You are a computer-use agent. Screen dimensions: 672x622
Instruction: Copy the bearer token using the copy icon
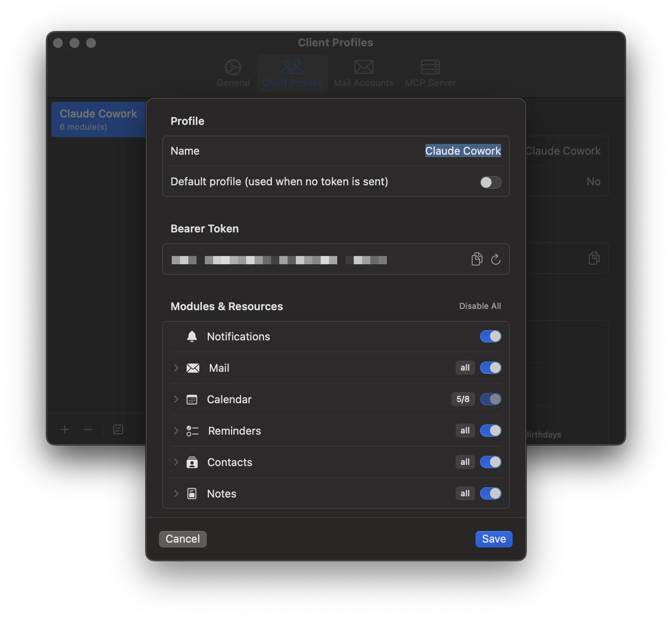point(477,259)
